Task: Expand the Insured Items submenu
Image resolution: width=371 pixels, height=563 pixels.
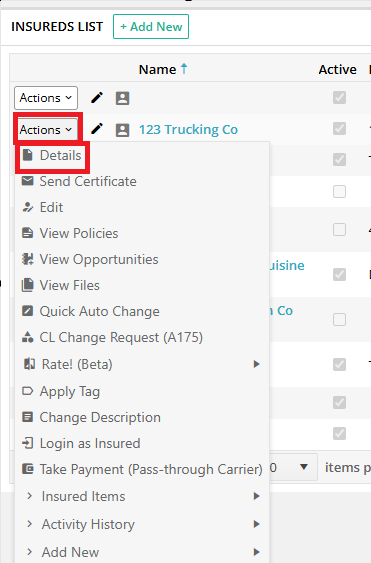Action: 142,496
